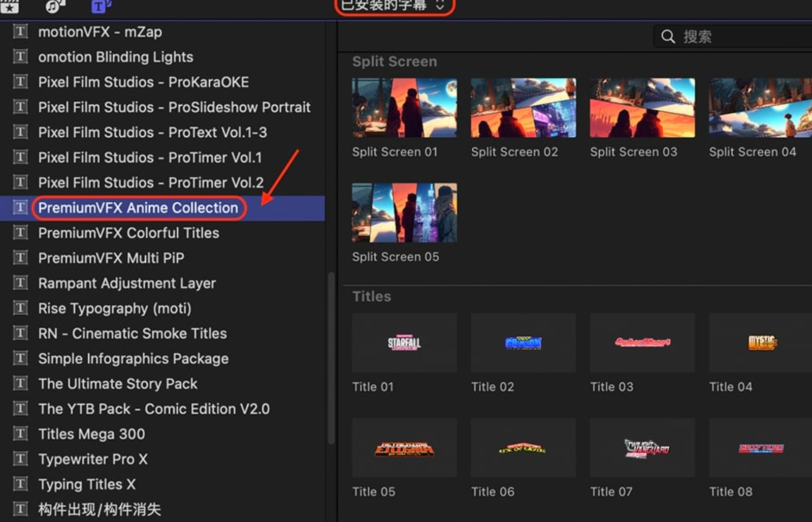
Task: Click the T icon beside motionVFX - mZap
Action: point(20,32)
